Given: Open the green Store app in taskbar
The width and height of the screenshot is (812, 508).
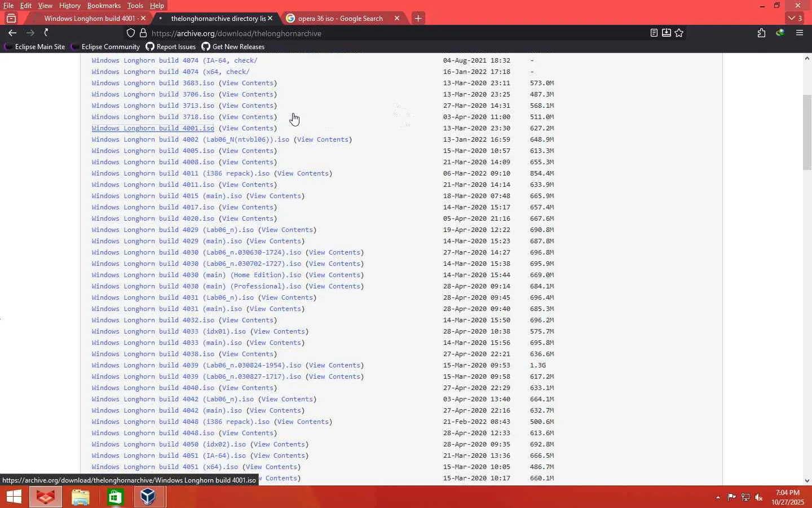Looking at the screenshot, I should 115,497.
